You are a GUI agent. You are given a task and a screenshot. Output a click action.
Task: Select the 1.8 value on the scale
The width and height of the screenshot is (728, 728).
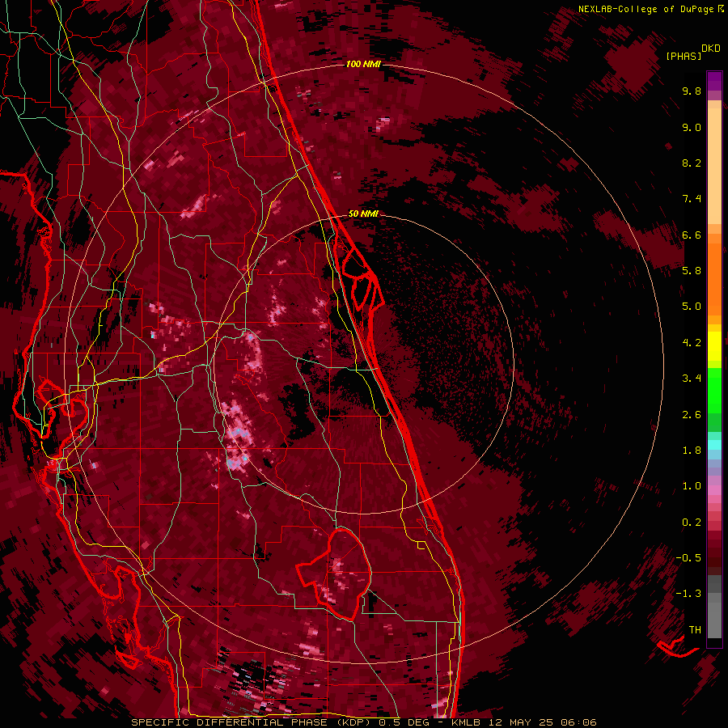(x=692, y=451)
